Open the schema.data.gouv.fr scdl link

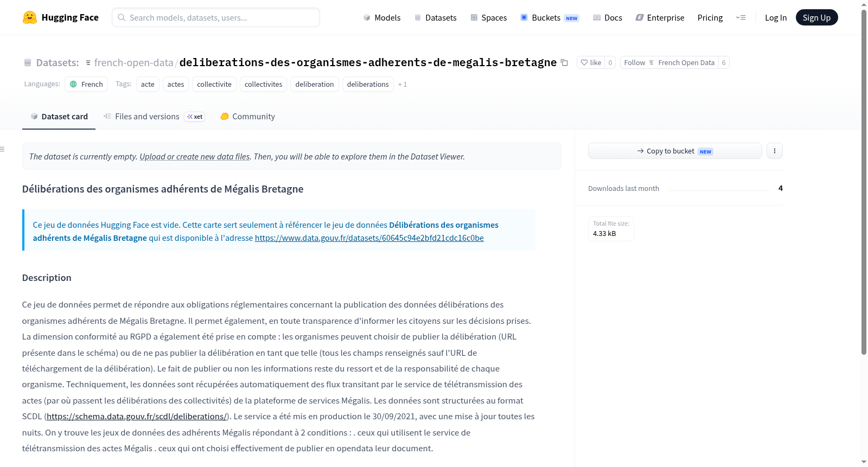click(137, 416)
